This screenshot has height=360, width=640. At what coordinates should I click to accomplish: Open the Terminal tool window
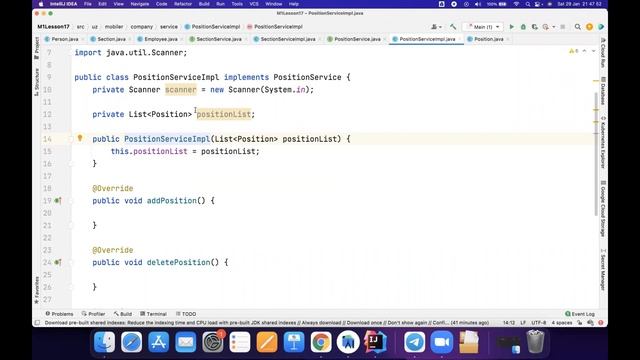153,314
